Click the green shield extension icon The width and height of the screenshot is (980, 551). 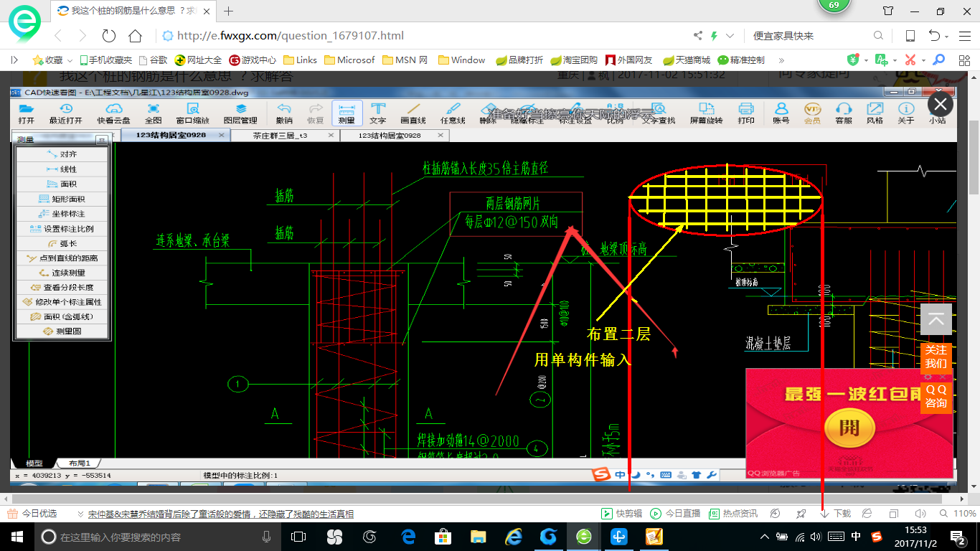(x=853, y=60)
